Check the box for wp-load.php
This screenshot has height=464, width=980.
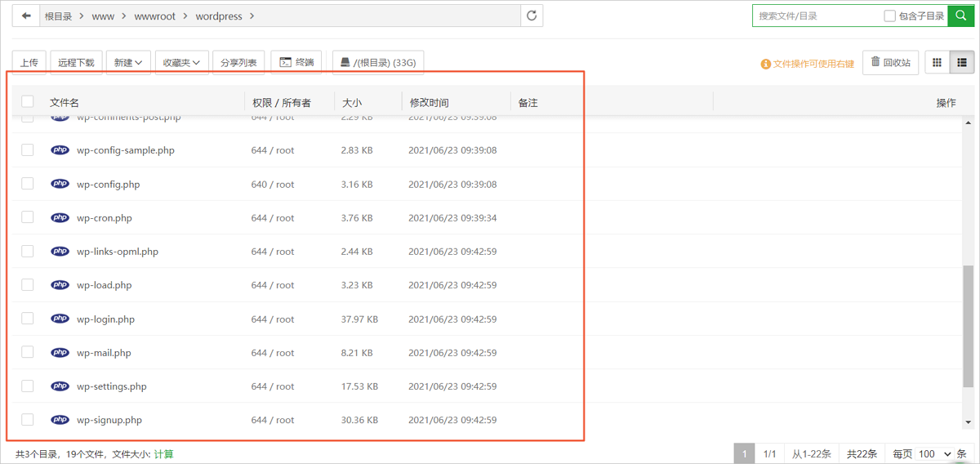pyautogui.click(x=28, y=284)
